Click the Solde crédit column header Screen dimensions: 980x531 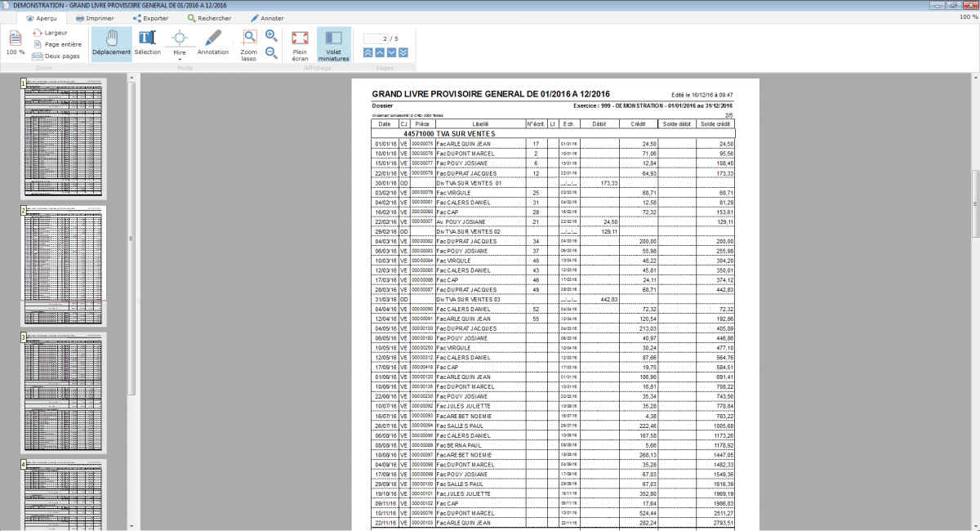(715, 123)
